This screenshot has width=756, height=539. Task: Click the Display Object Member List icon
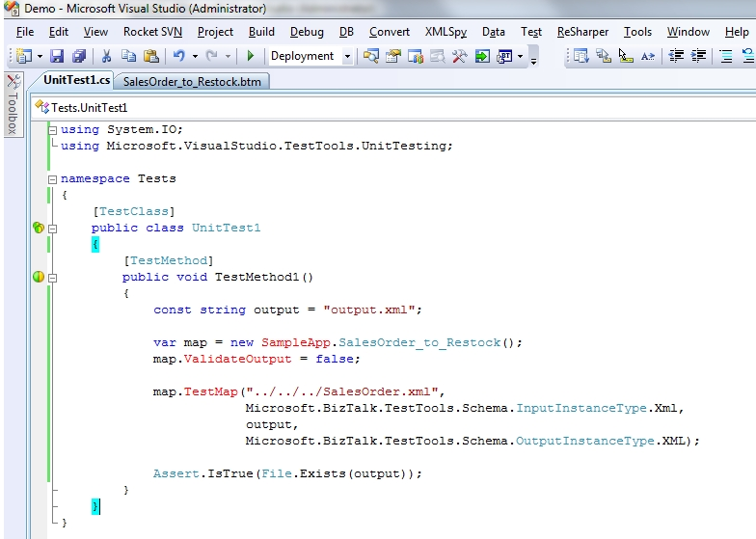pyautogui.click(x=580, y=56)
